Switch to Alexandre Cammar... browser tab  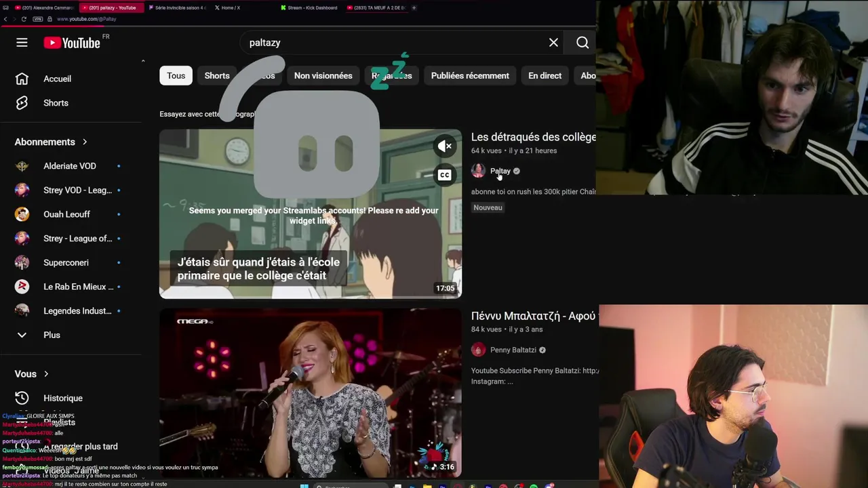43,7
